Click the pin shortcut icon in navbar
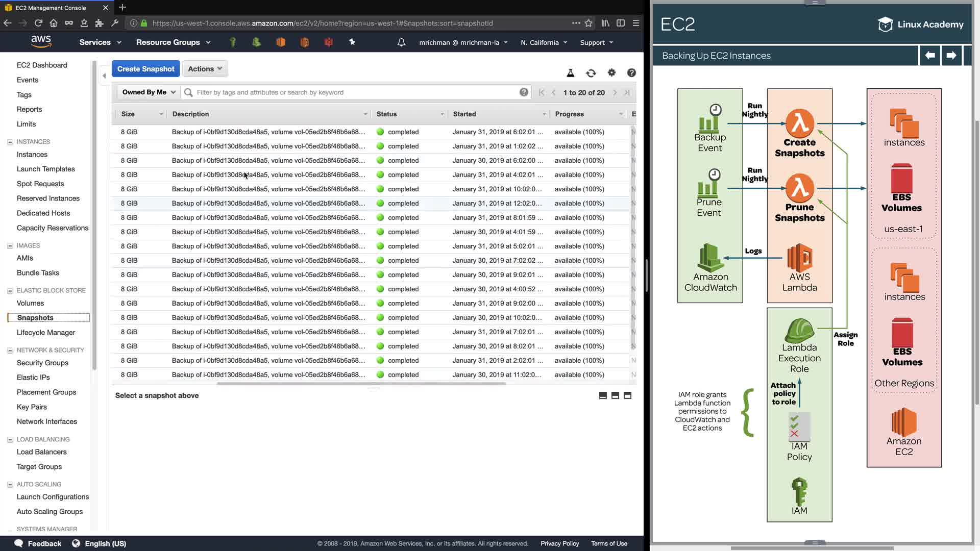This screenshot has width=980, height=551. pyautogui.click(x=352, y=42)
